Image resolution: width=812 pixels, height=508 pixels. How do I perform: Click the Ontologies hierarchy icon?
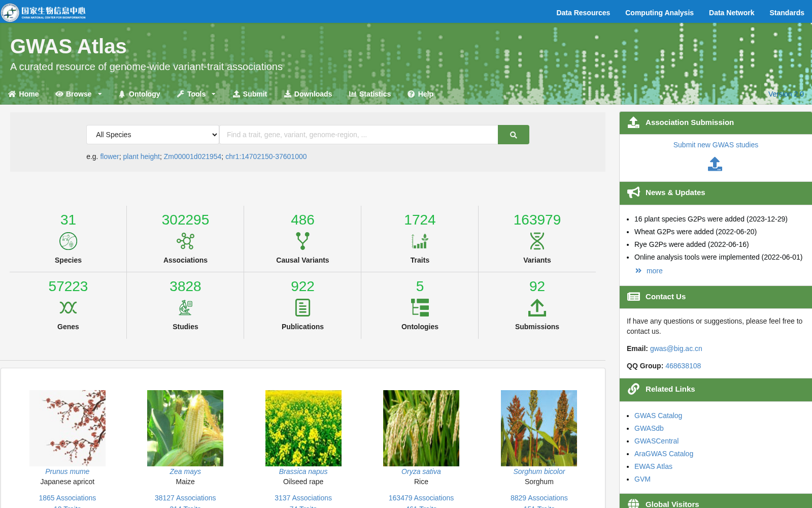420,307
